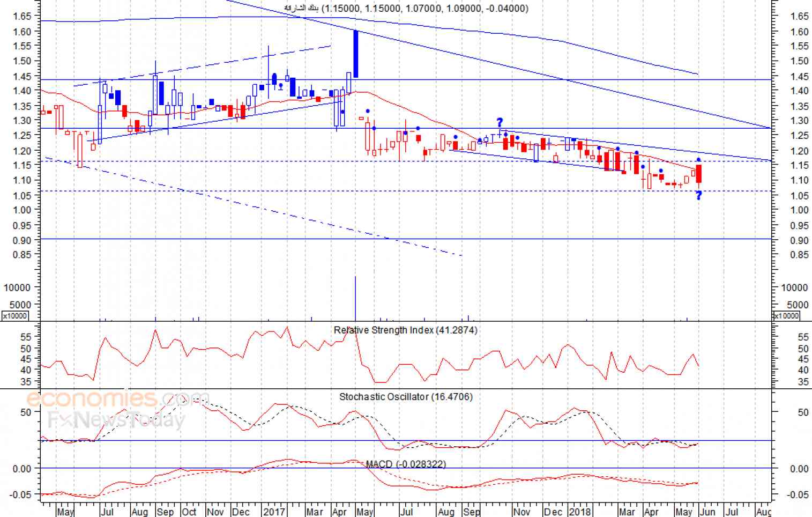This screenshot has width=812, height=517.
Task: Click the tall blue candlestick reaching 1.60
Action: 355,54
